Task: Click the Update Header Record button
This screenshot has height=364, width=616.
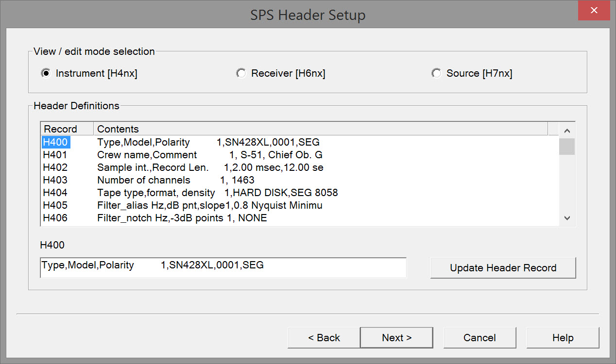Action: [x=503, y=268]
